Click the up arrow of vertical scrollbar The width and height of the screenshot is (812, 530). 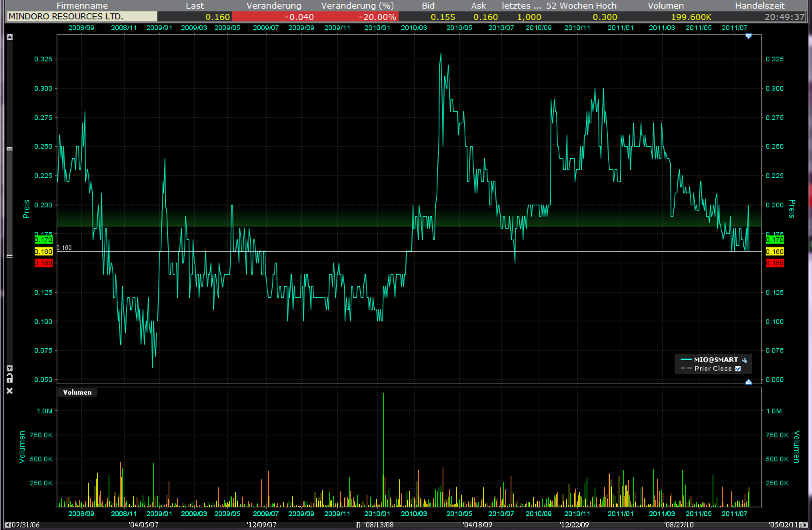(9, 38)
